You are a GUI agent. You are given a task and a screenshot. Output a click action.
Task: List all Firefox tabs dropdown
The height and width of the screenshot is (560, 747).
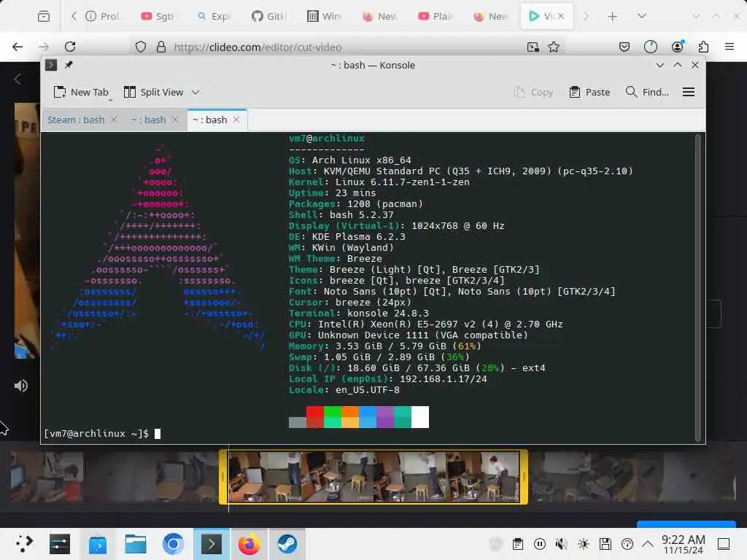[642, 16]
